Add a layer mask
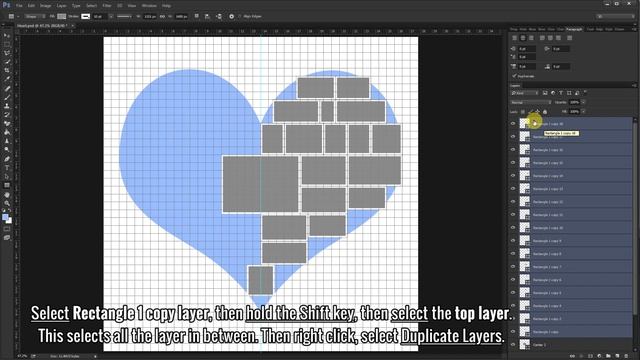Screen dimensions: 640x360 [x=590, y=356]
